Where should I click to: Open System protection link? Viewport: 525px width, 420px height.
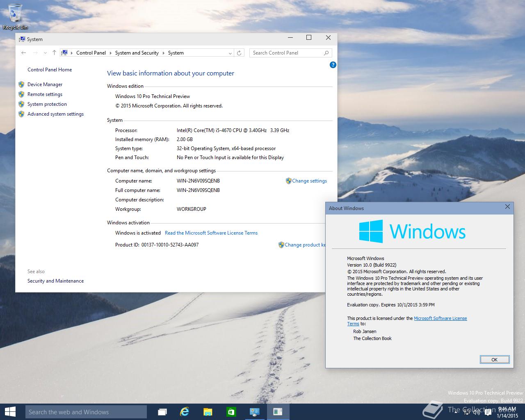pos(47,104)
